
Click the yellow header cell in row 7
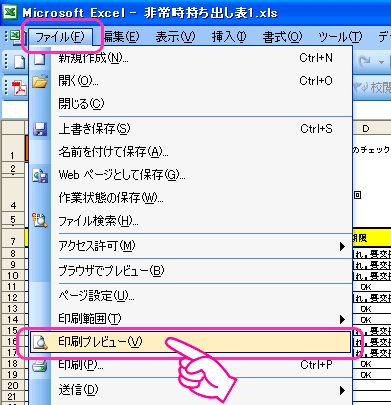pyautogui.click(x=372, y=238)
